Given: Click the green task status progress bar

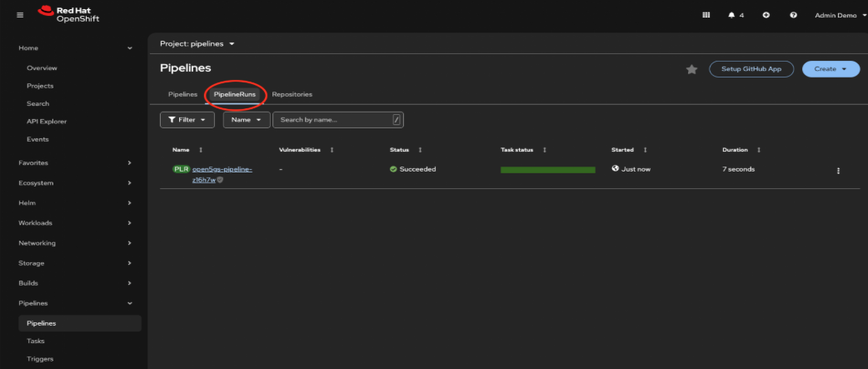Looking at the screenshot, I should click(x=547, y=169).
